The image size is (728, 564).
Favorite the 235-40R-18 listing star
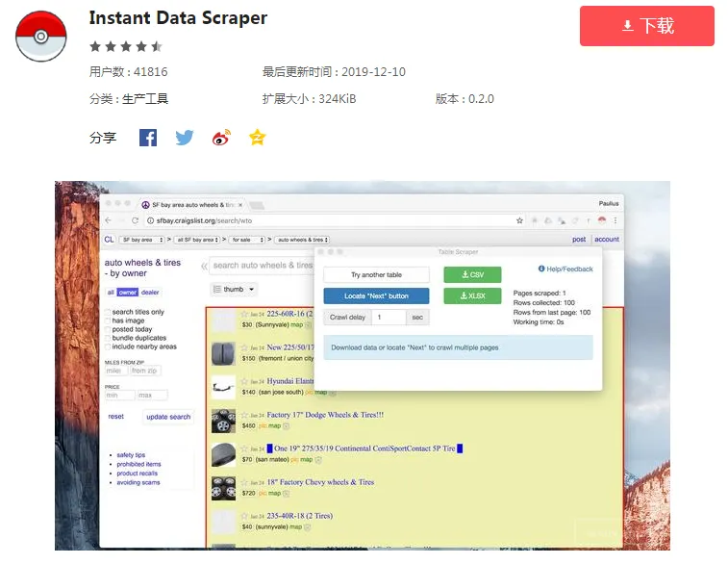pyautogui.click(x=244, y=516)
